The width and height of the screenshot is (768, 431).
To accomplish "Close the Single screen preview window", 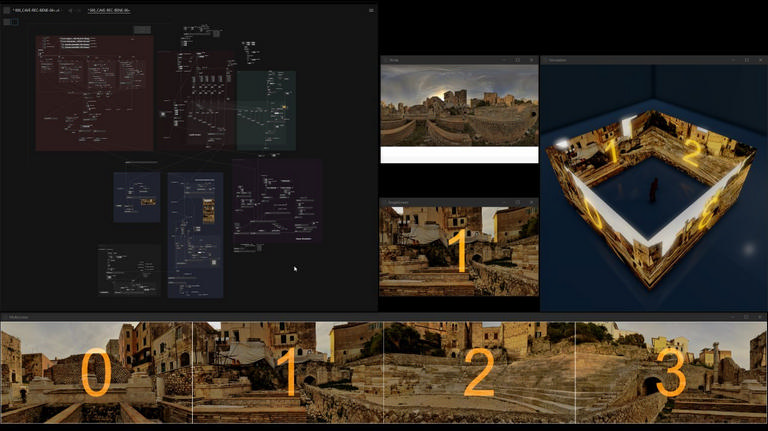I will tap(531, 202).
